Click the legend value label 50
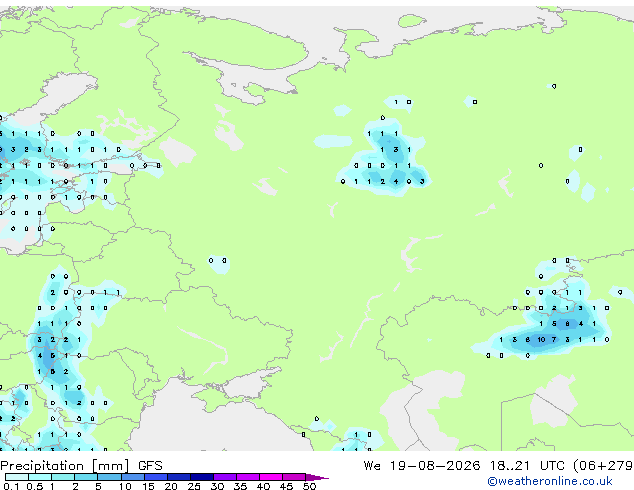Screen dimensions: 634x490 pos(309,486)
